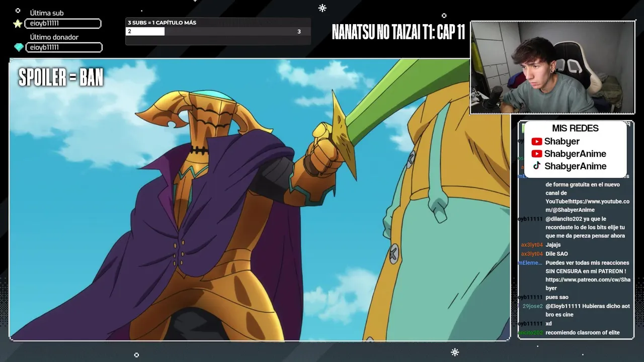This screenshot has height=362, width=644.
Task: Open the patreon.com/cw/Shabyer link in chat
Action: point(588,284)
